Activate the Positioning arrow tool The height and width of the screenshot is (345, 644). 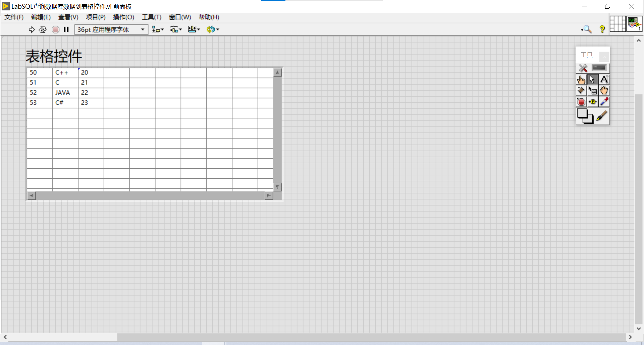(x=592, y=79)
